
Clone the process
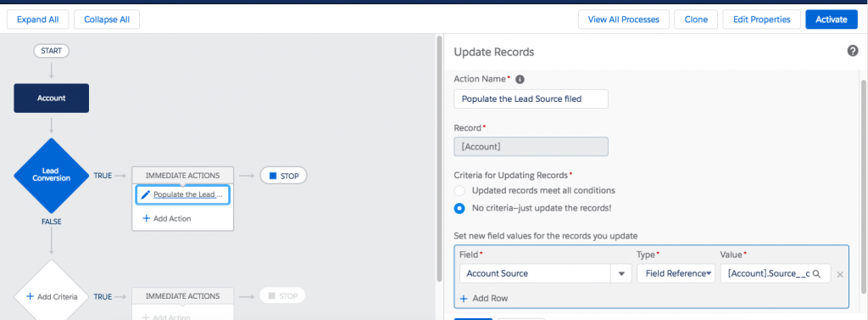click(696, 20)
